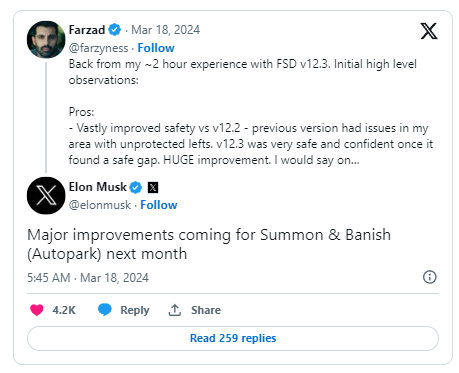Open Farzad's profile picture

click(46, 40)
